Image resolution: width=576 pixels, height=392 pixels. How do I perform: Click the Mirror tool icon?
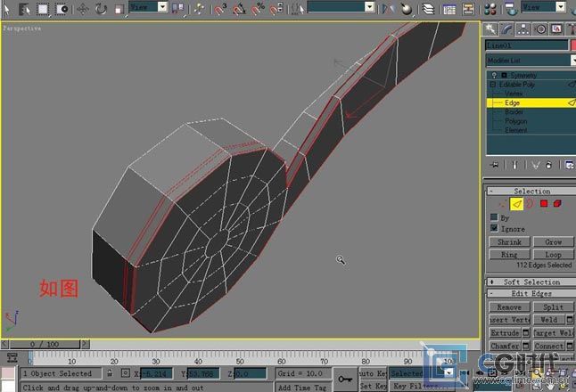388,9
